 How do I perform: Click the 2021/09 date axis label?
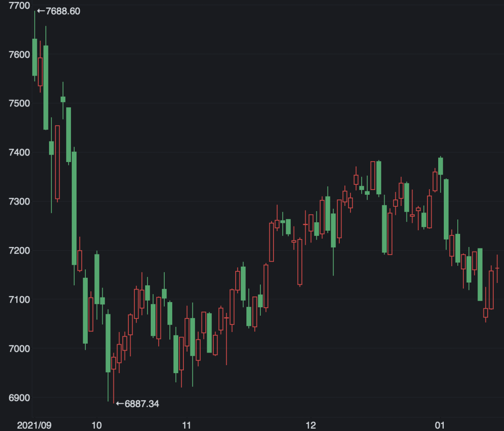click(x=34, y=425)
